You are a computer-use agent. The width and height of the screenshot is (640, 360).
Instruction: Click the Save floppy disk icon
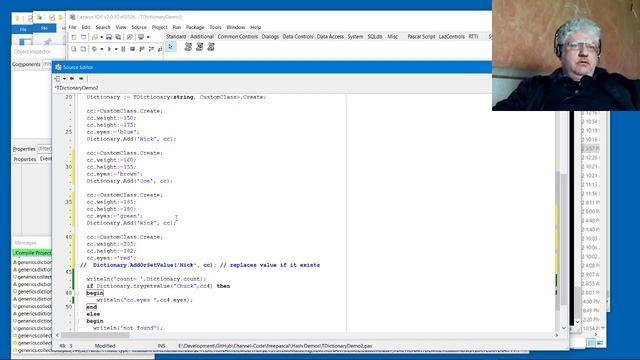click(109, 37)
